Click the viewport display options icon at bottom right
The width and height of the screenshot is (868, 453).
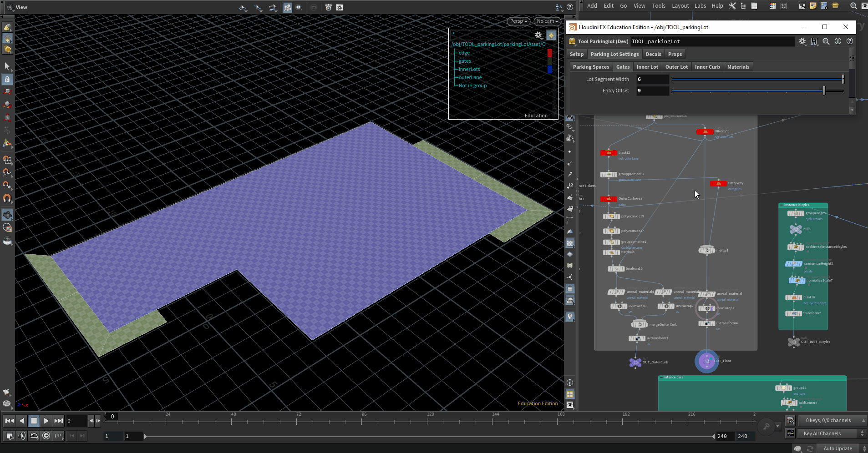tap(570, 405)
